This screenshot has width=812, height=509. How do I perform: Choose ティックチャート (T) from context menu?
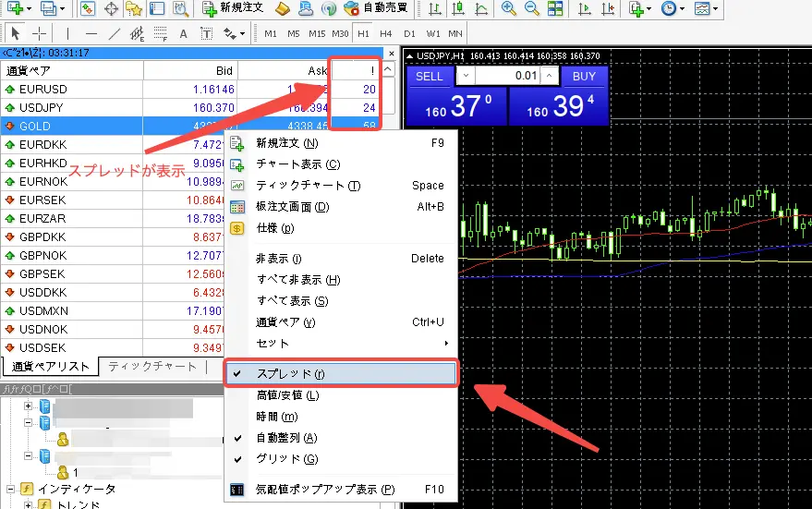pyautogui.click(x=341, y=186)
